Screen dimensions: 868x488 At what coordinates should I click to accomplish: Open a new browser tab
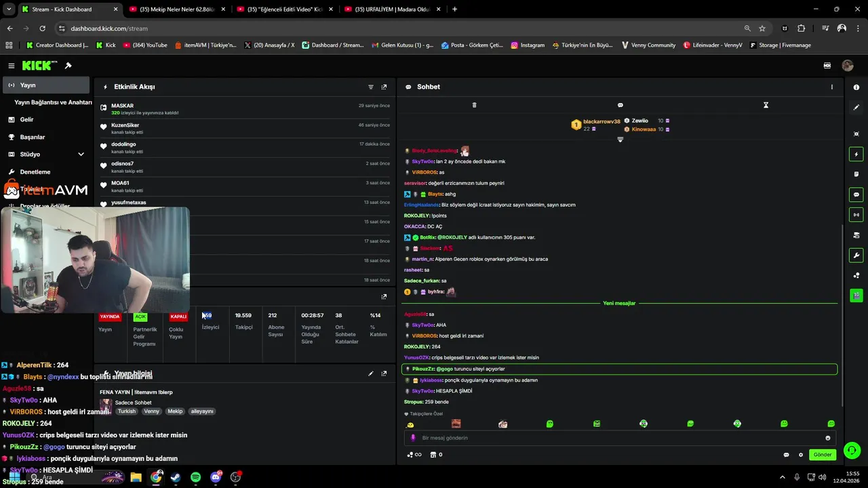coord(454,9)
